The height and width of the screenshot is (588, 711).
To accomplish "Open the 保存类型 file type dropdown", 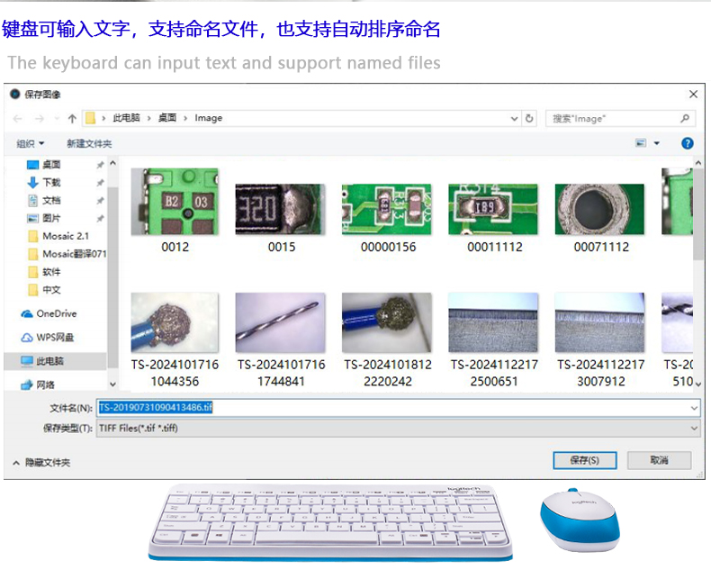I will [693, 428].
